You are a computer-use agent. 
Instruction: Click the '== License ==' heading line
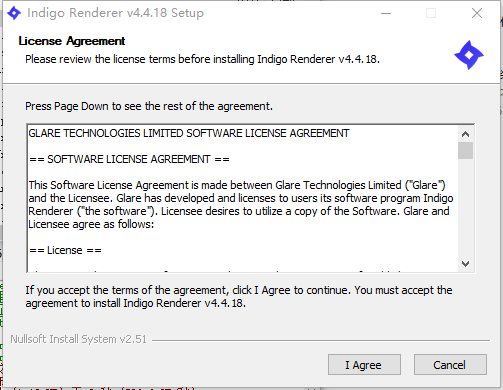coord(65,250)
